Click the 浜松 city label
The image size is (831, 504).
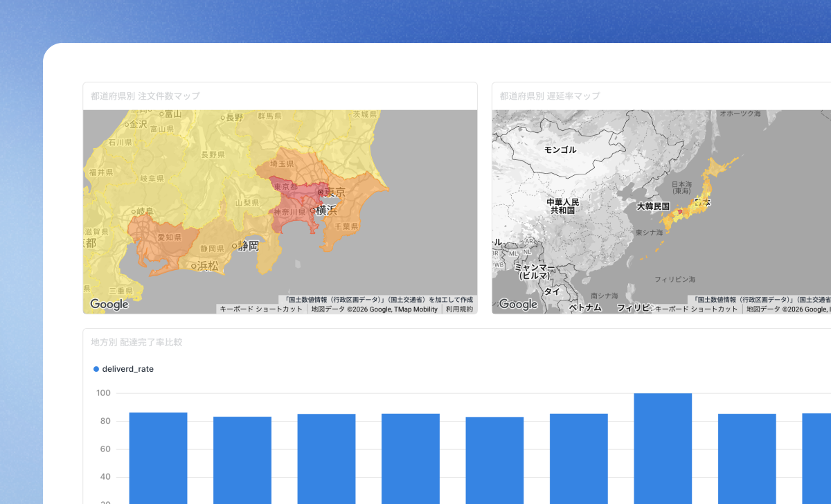[x=207, y=265]
